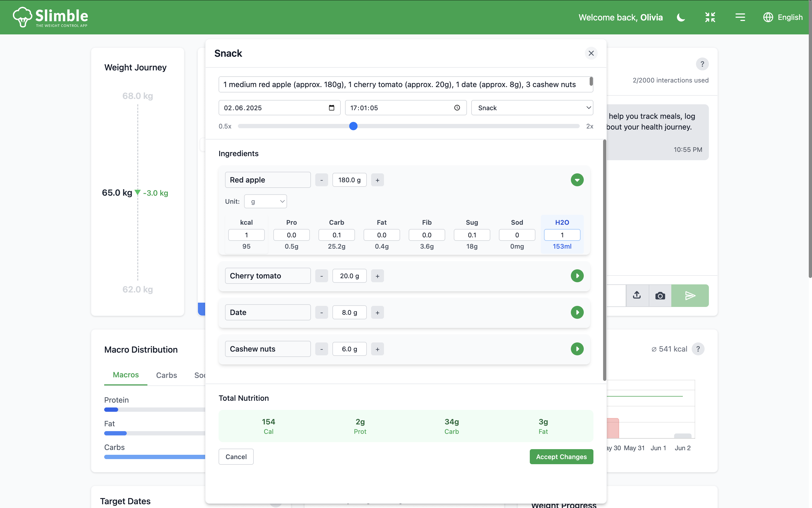
Task: Open the clock picker in time field
Action: point(457,108)
